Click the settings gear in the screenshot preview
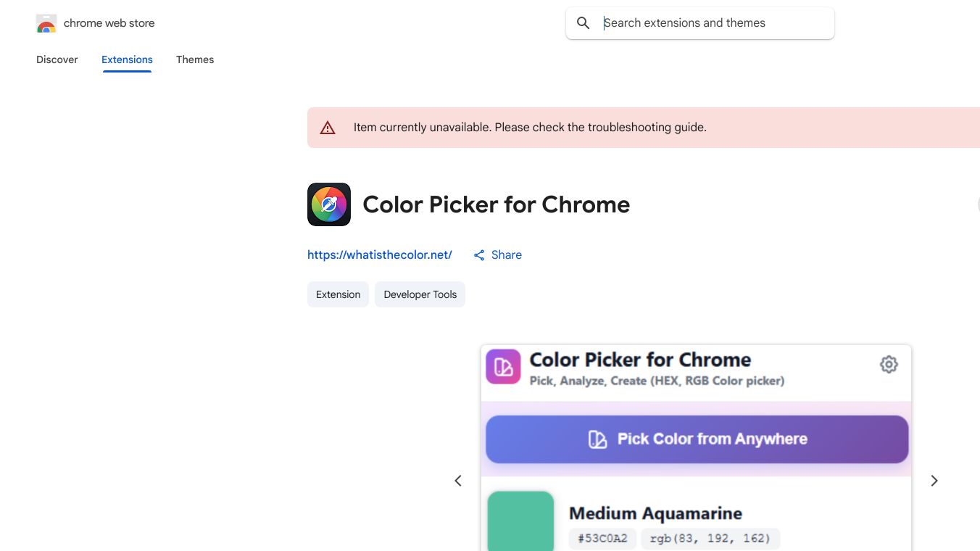 [x=889, y=364]
